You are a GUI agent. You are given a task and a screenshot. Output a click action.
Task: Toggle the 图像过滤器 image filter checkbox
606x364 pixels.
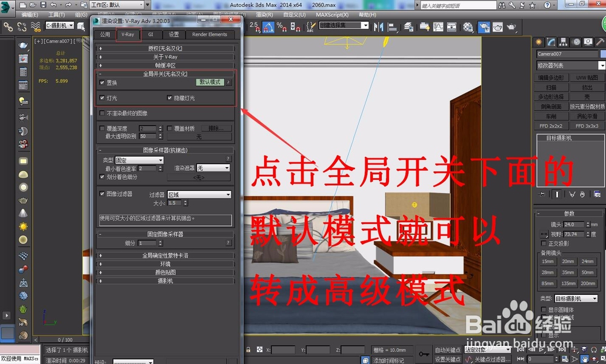coord(102,194)
